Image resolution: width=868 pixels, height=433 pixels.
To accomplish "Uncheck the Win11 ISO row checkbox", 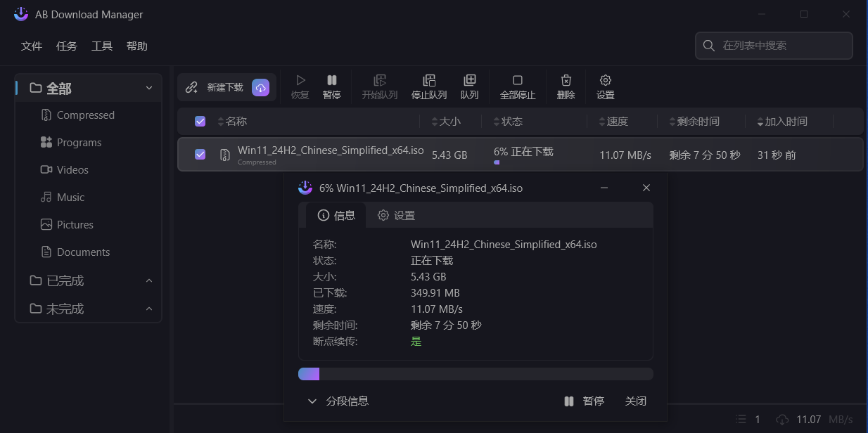I will tap(200, 155).
